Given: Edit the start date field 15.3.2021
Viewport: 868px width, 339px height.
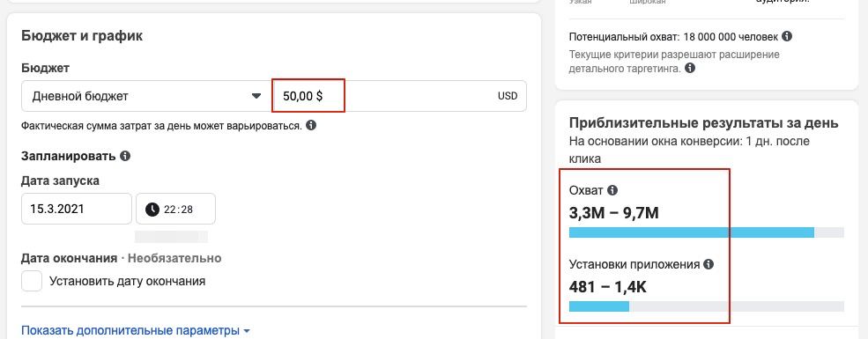Looking at the screenshot, I should click(x=77, y=209).
